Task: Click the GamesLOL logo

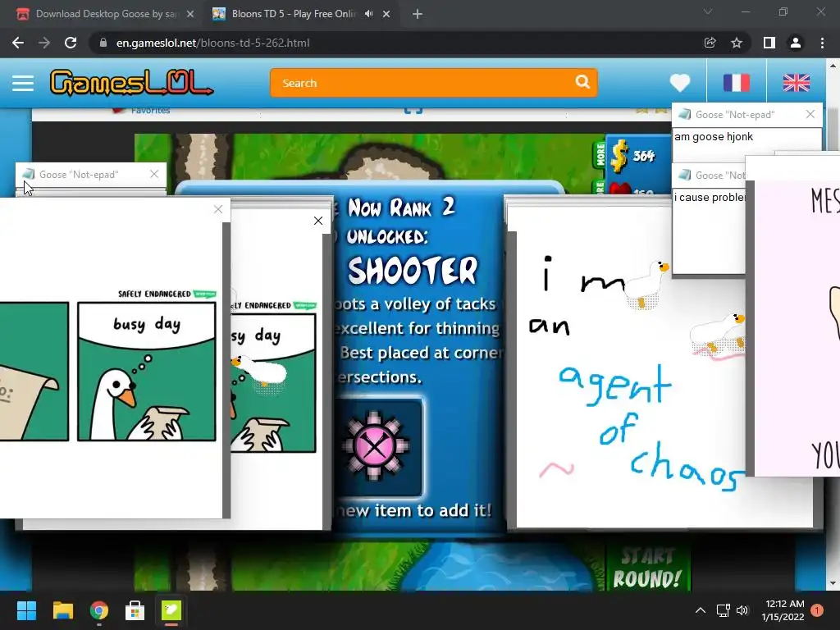Action: pyautogui.click(x=131, y=83)
